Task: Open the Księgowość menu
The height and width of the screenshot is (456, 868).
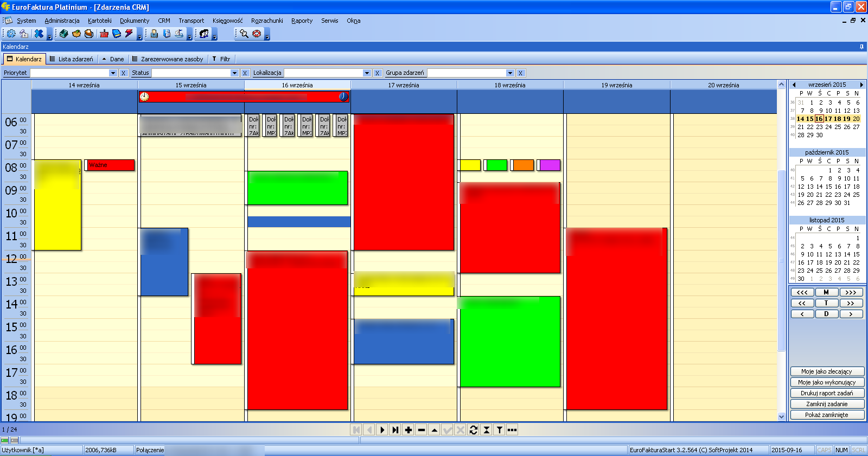Action: 227,21
